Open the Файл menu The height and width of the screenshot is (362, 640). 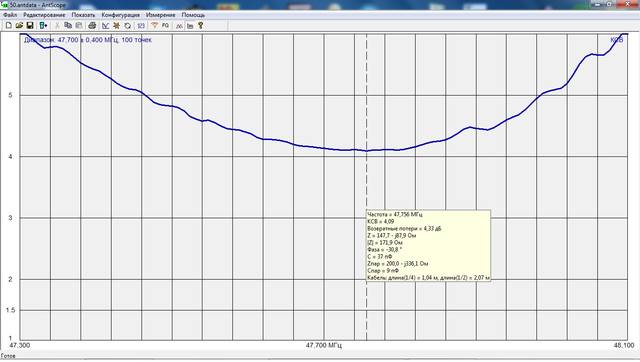pyautogui.click(x=10, y=15)
